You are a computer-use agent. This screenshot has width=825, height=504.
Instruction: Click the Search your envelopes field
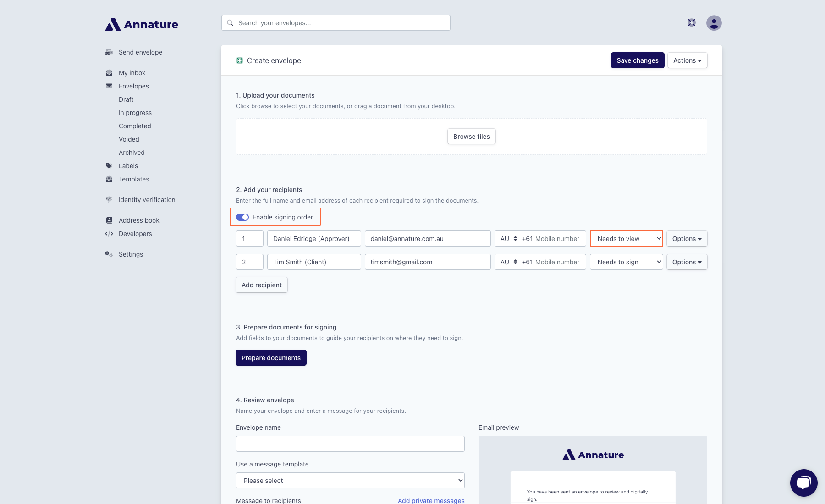pos(336,23)
